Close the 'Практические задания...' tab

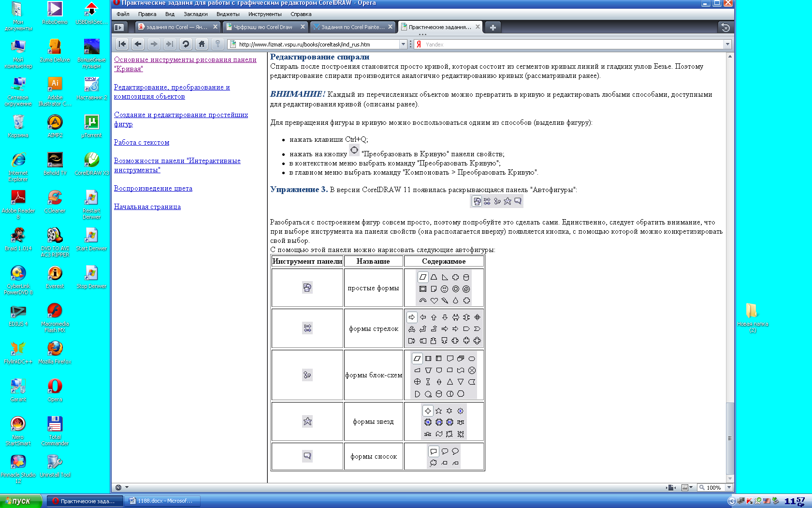[x=478, y=27]
